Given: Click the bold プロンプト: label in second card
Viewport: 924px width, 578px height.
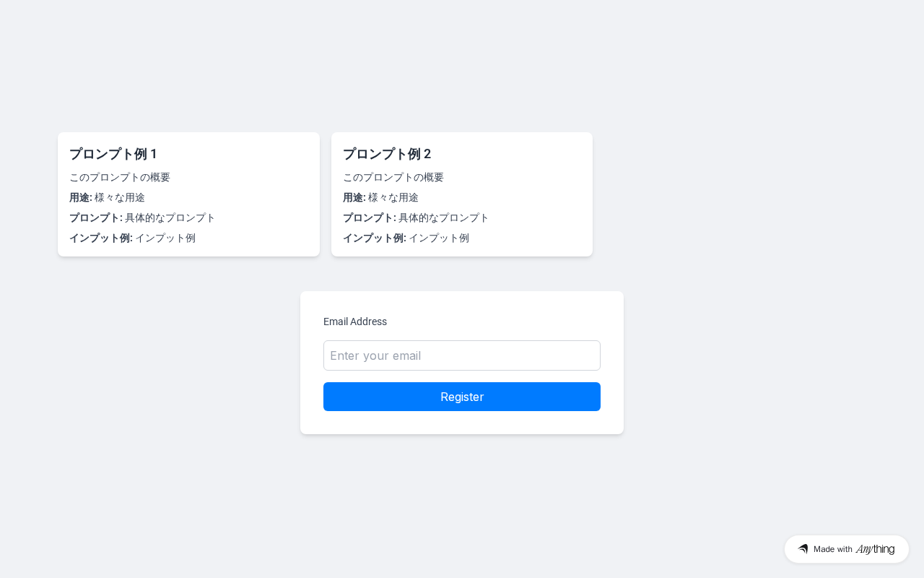Looking at the screenshot, I should [x=369, y=217].
